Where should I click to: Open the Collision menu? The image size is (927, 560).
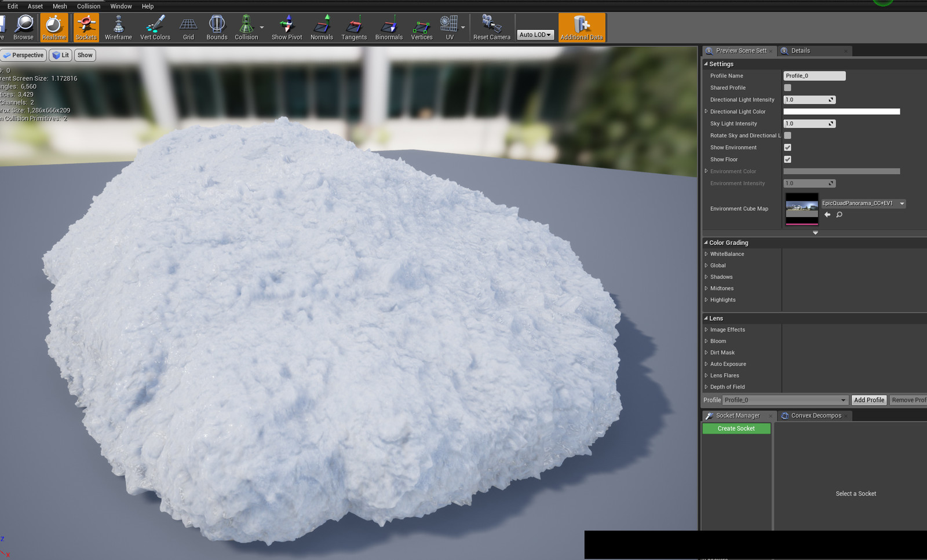point(89,6)
